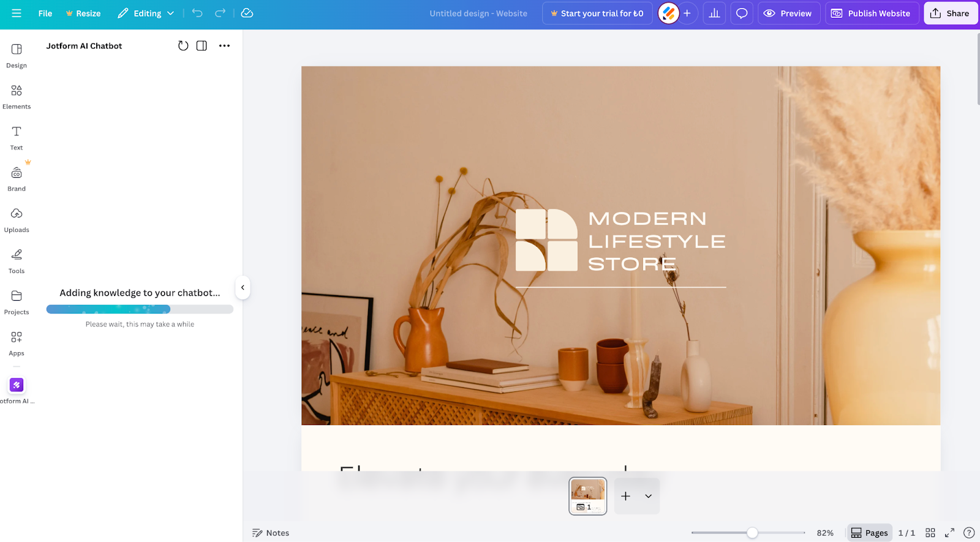Open the Tools sidebar tab
This screenshot has width=980, height=542.
(17, 261)
